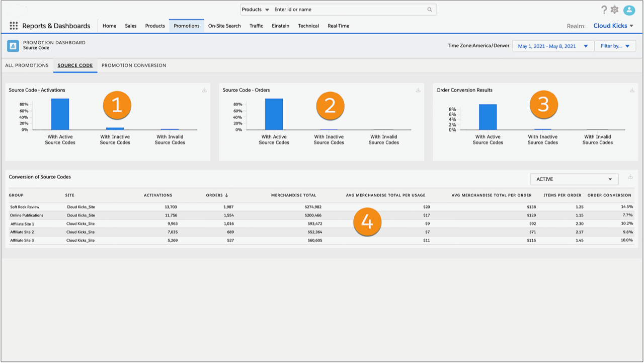Click the Orders column sort arrow
The width and height of the screenshot is (644, 363).
[x=227, y=195]
